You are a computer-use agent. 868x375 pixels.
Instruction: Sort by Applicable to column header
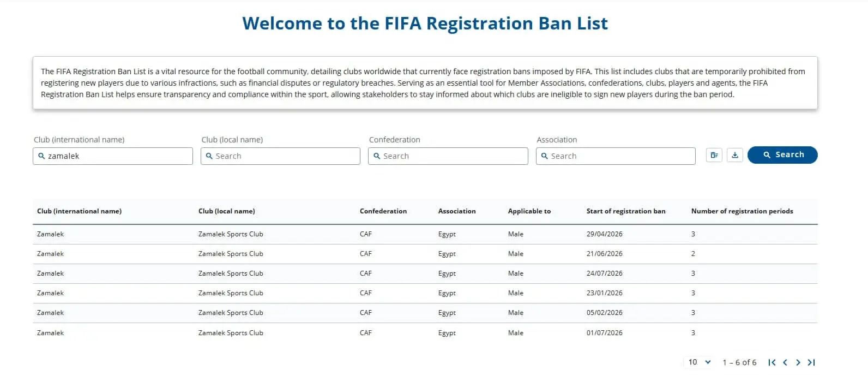coord(529,211)
